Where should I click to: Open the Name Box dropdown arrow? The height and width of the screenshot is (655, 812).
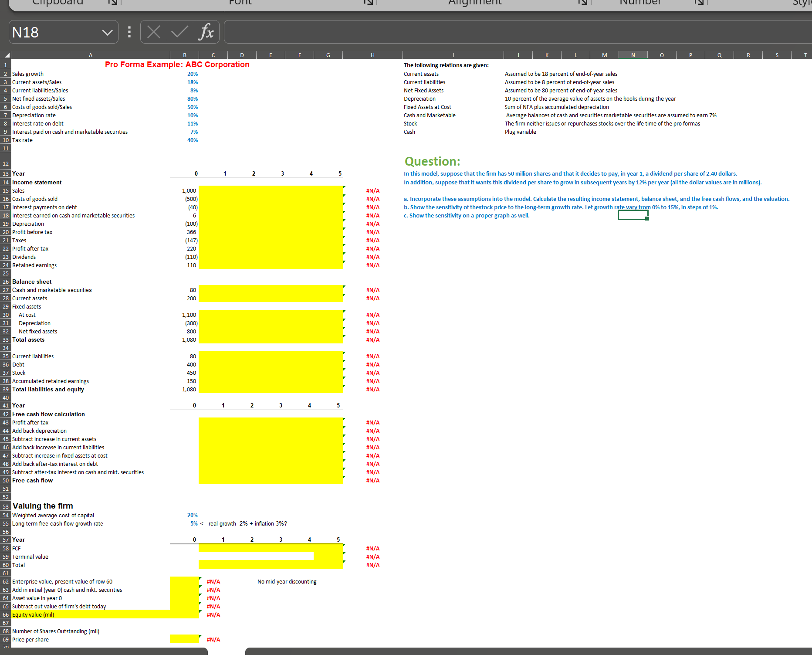pos(107,32)
